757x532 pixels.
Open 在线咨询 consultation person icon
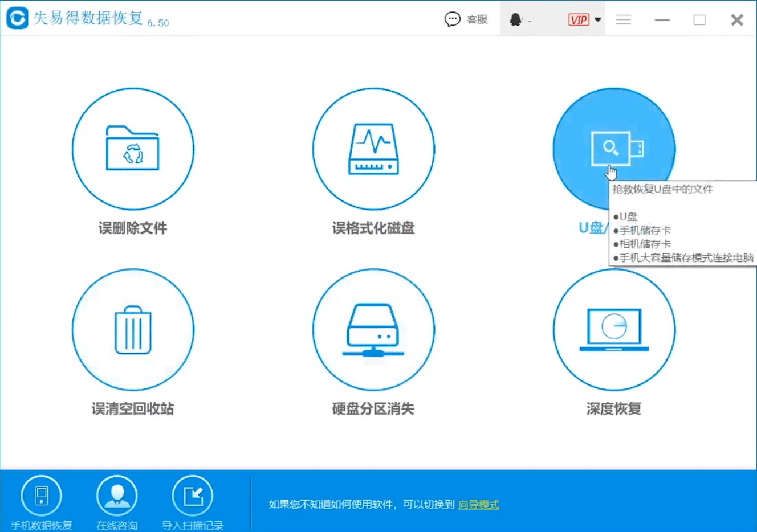coord(117,496)
